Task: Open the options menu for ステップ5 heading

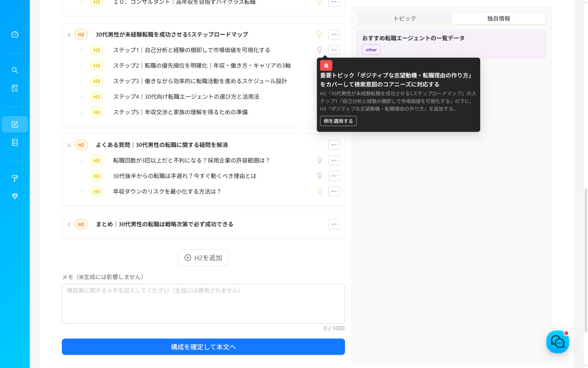Action: point(334,112)
